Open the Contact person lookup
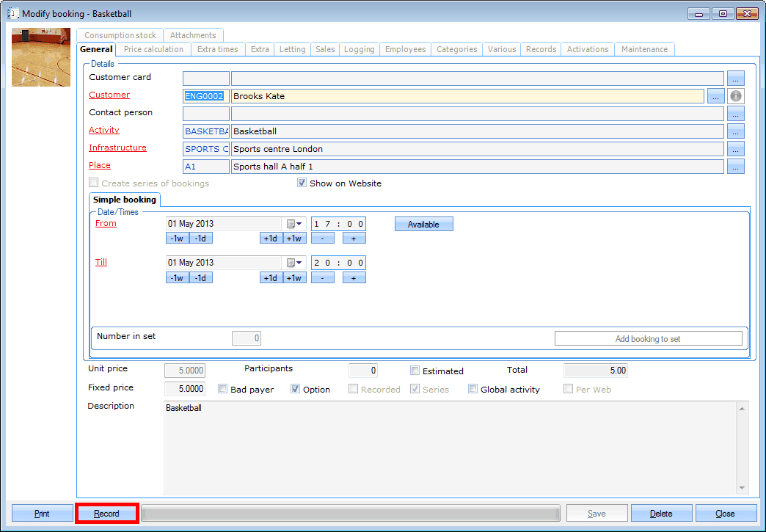The height and width of the screenshot is (532, 766). (x=735, y=113)
